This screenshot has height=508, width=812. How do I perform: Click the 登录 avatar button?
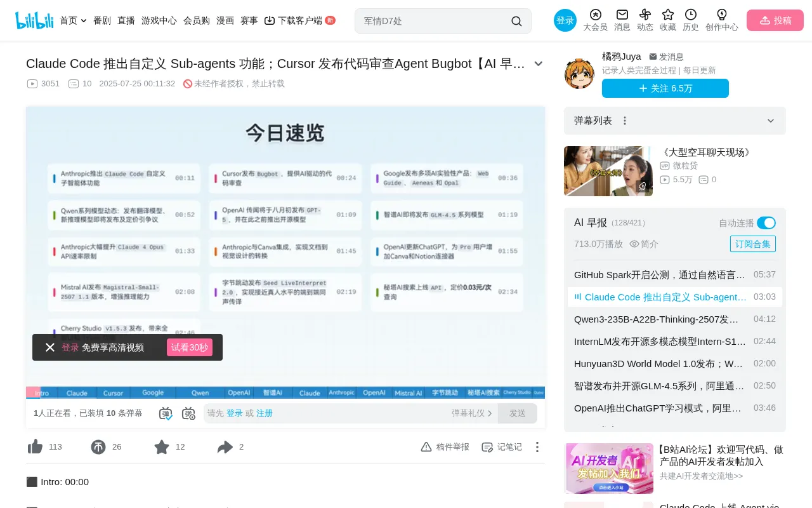pyautogui.click(x=565, y=20)
